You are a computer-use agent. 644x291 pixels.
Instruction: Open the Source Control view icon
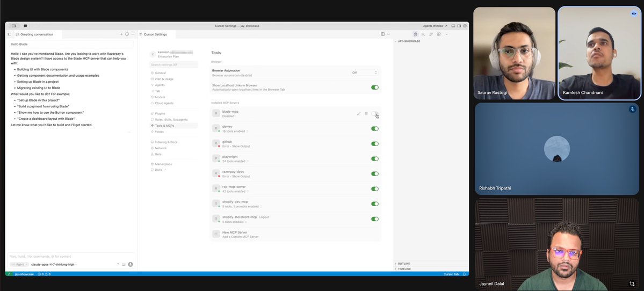tap(431, 34)
